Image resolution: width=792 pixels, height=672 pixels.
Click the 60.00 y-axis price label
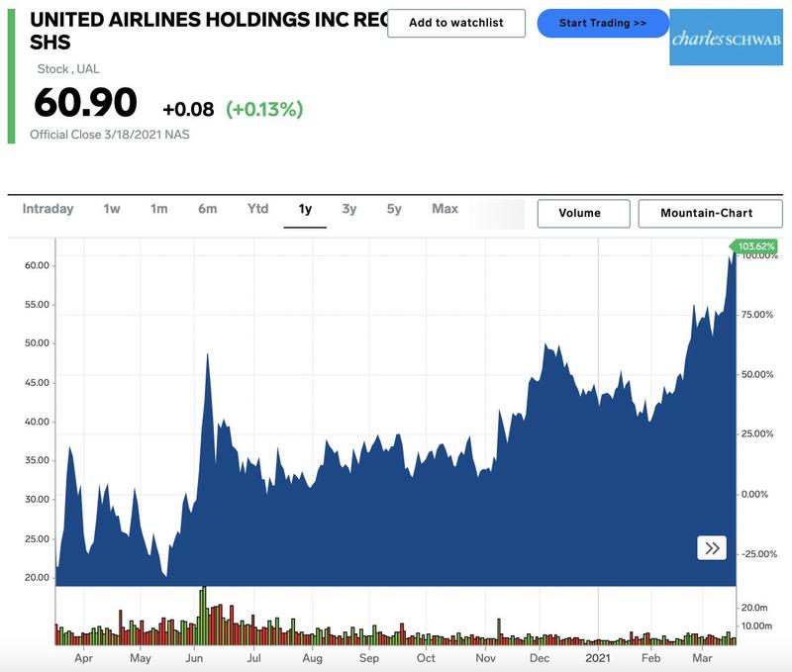[x=37, y=265]
